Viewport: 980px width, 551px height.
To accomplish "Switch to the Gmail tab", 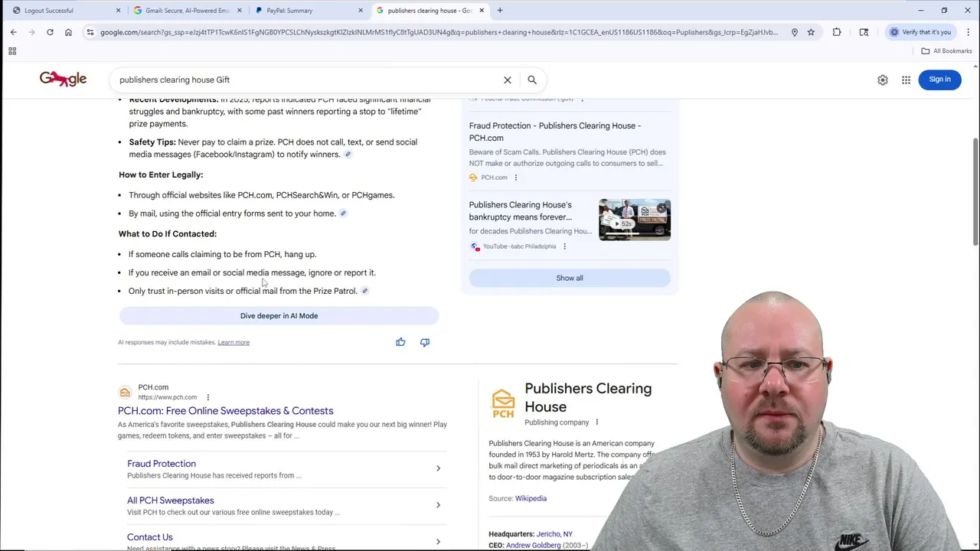I will click(186, 11).
